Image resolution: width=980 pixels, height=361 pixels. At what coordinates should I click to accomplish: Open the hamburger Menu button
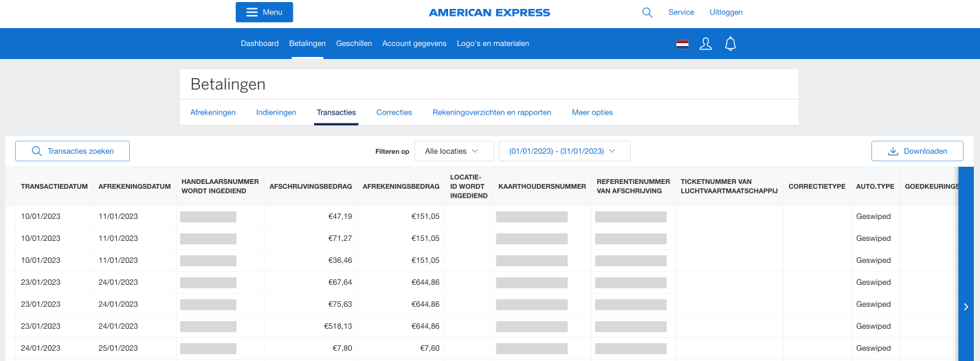(x=264, y=12)
